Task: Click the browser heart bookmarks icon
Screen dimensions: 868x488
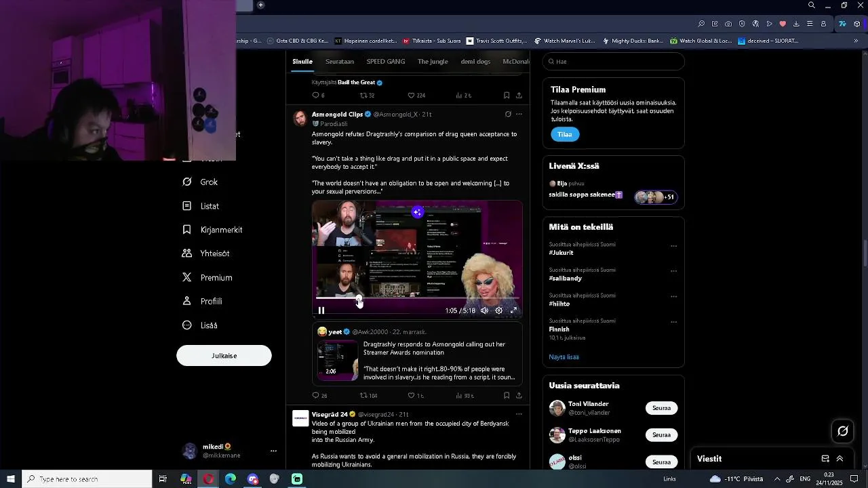Action: click(x=783, y=24)
